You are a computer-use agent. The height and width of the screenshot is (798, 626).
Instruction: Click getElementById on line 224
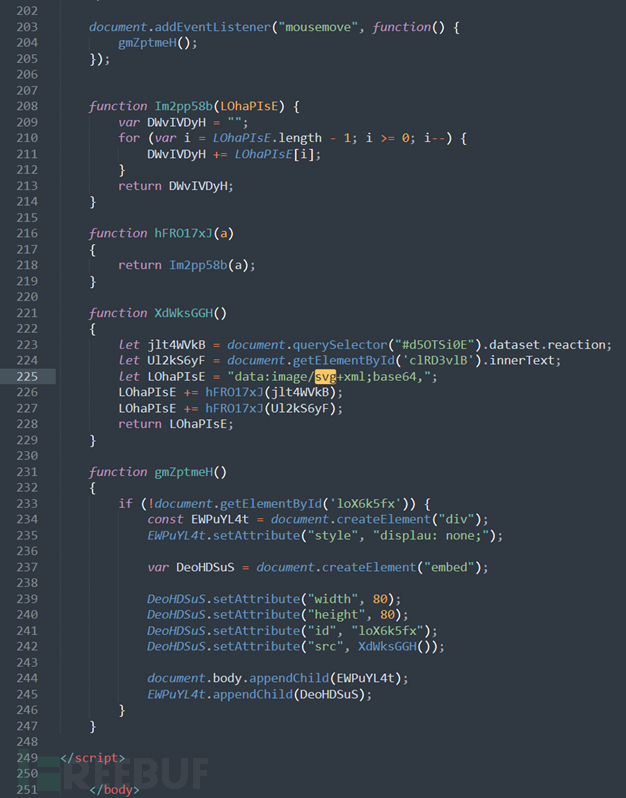click(344, 360)
